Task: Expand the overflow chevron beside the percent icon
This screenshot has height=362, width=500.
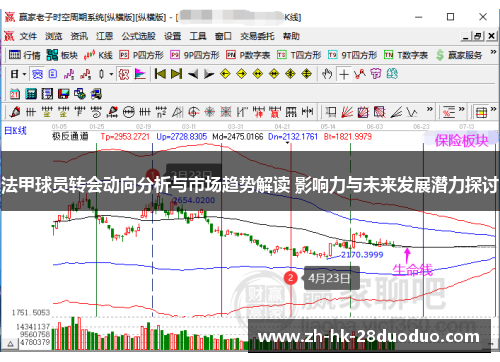Action: click(462, 109)
